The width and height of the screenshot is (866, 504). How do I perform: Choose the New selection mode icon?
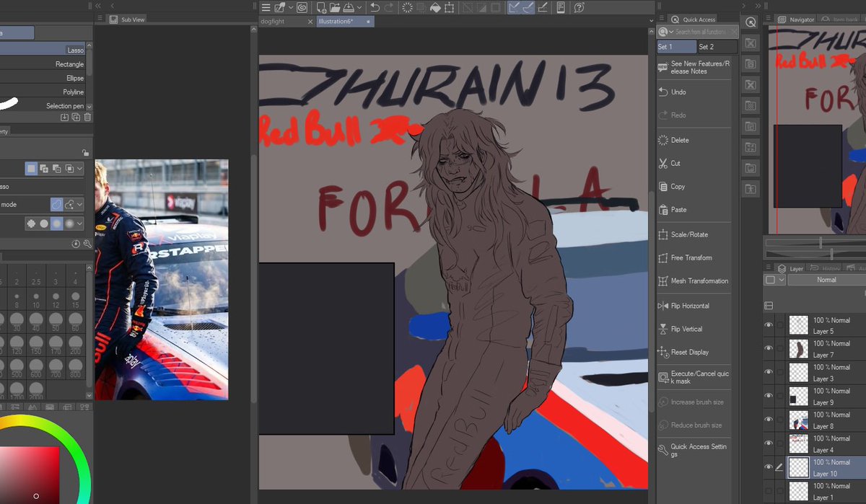point(31,169)
